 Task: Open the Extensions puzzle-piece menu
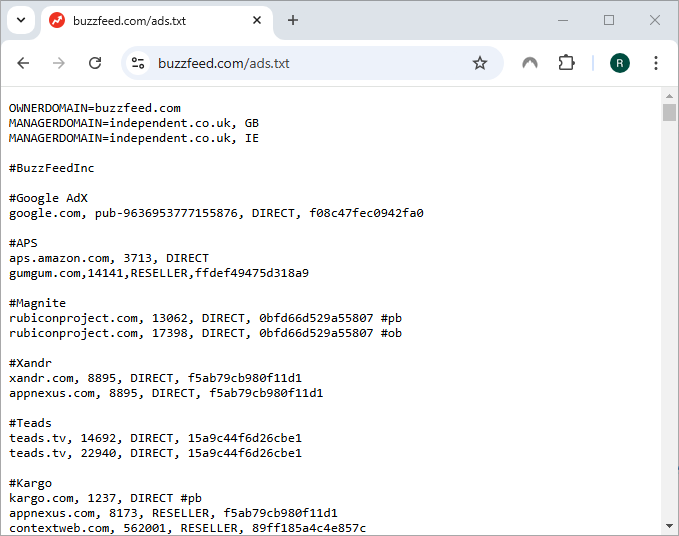pos(566,63)
